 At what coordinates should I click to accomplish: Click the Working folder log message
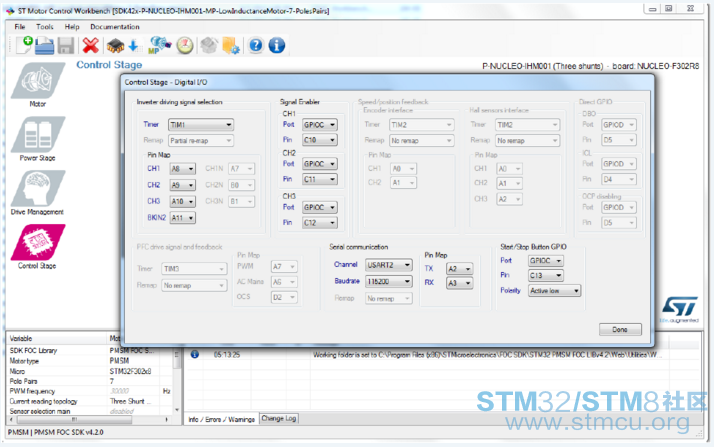[x=488, y=355]
